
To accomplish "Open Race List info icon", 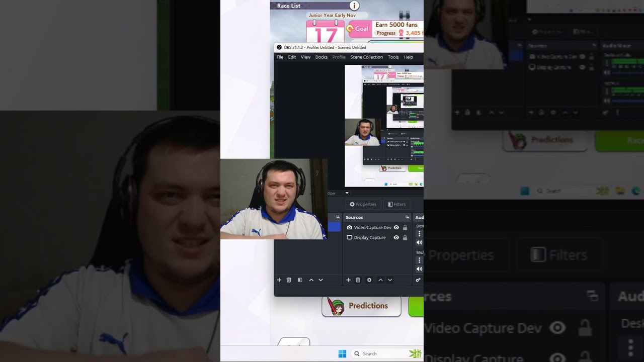I will click(x=354, y=6).
